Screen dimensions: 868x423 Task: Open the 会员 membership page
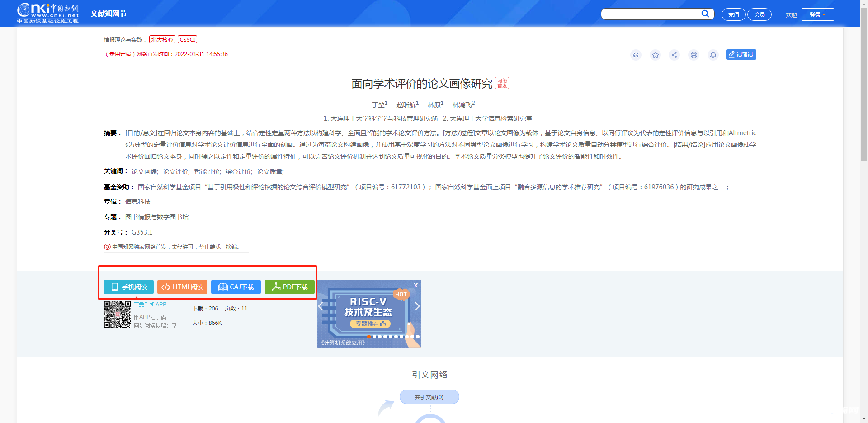click(x=759, y=14)
